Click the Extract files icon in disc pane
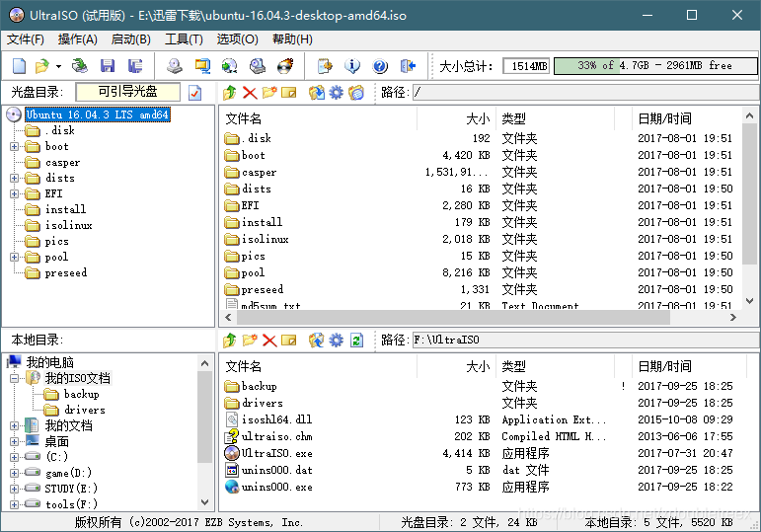This screenshot has height=532, width=761. (x=317, y=92)
